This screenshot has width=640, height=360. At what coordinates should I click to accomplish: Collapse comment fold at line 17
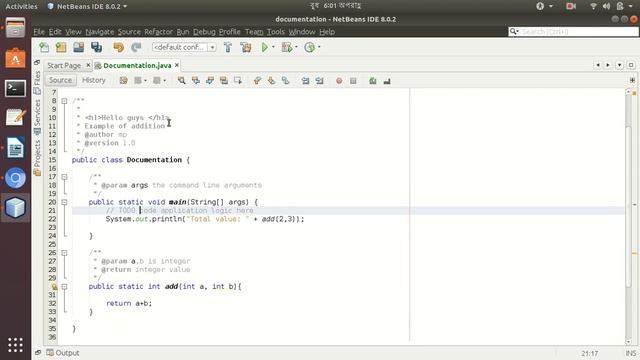point(64,177)
